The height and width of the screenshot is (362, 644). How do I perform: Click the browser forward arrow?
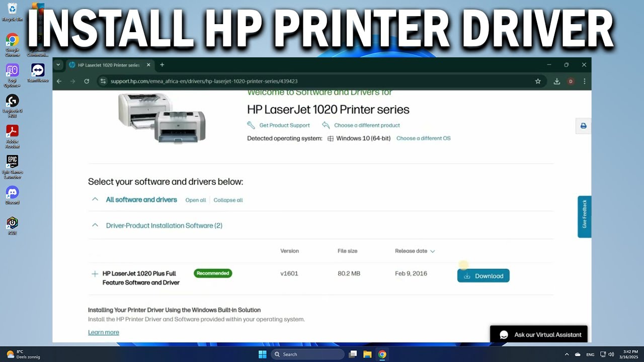72,81
